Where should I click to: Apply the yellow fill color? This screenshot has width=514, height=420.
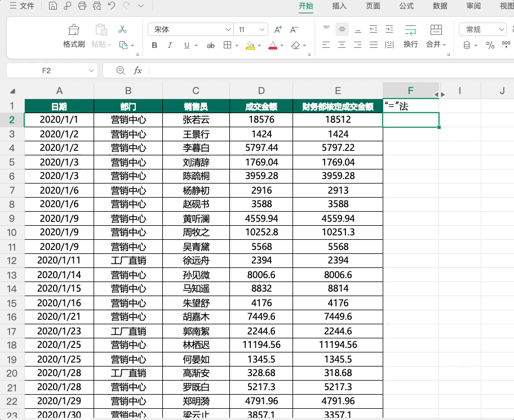pyautogui.click(x=250, y=45)
